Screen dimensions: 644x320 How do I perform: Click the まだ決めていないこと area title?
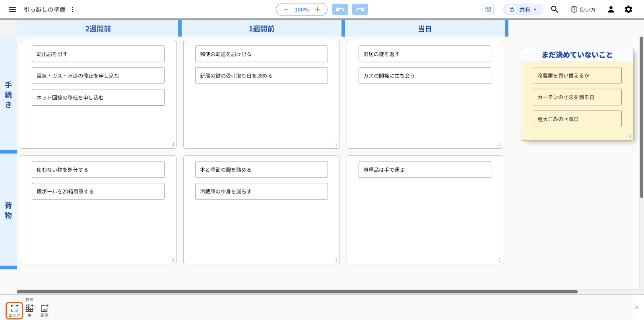pyautogui.click(x=577, y=55)
